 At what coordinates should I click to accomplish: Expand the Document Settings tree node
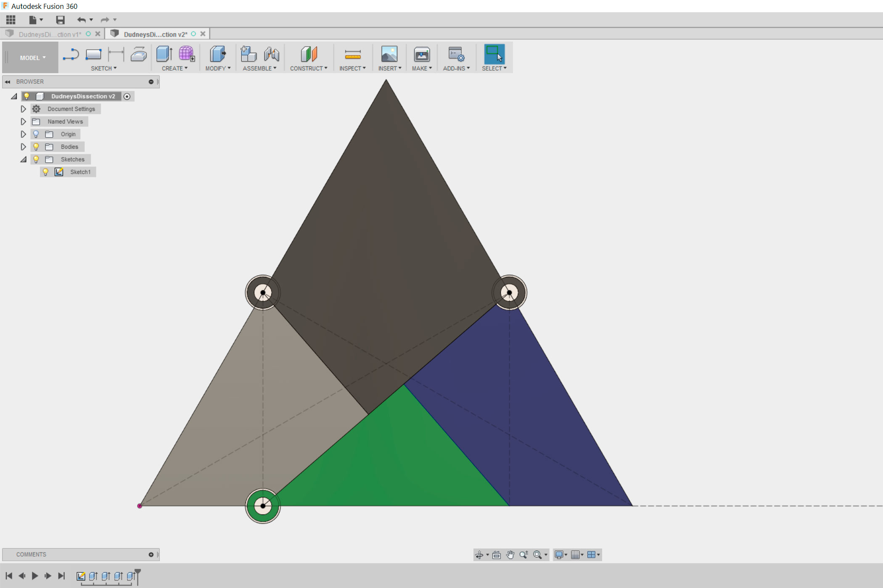(x=23, y=109)
